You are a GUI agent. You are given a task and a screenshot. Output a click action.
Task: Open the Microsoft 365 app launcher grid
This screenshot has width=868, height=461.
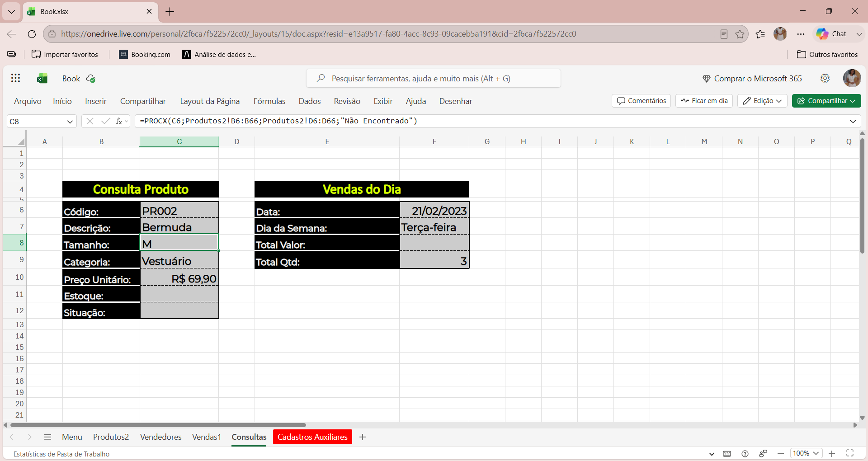pyautogui.click(x=15, y=78)
